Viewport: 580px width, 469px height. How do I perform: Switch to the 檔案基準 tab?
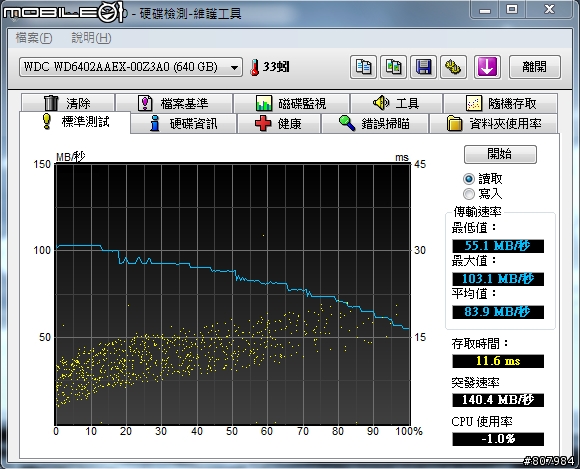click(174, 103)
